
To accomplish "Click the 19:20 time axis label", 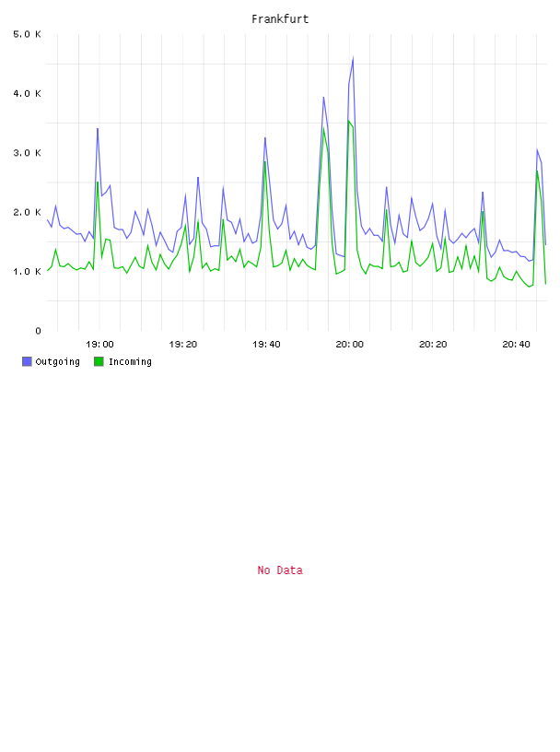I will click(x=182, y=345).
